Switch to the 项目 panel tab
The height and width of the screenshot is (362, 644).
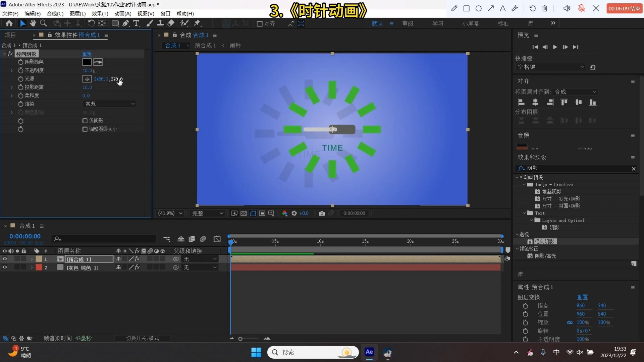coord(10,35)
